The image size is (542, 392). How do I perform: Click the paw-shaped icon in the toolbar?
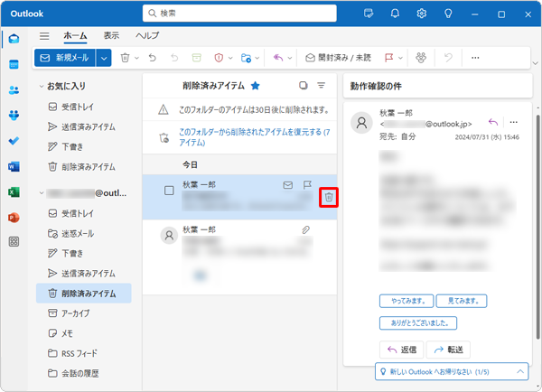(421, 58)
